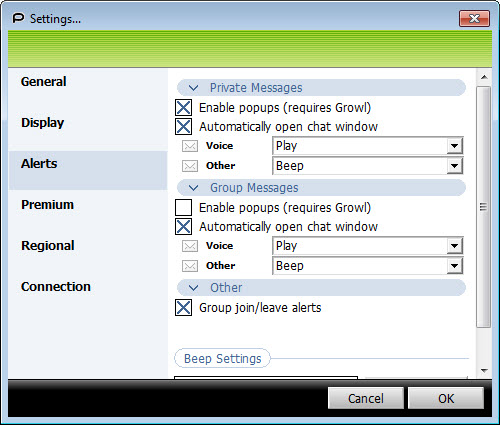500x425 pixels.
Task: Disable popups checkbox under Private Messages
Action: point(184,108)
